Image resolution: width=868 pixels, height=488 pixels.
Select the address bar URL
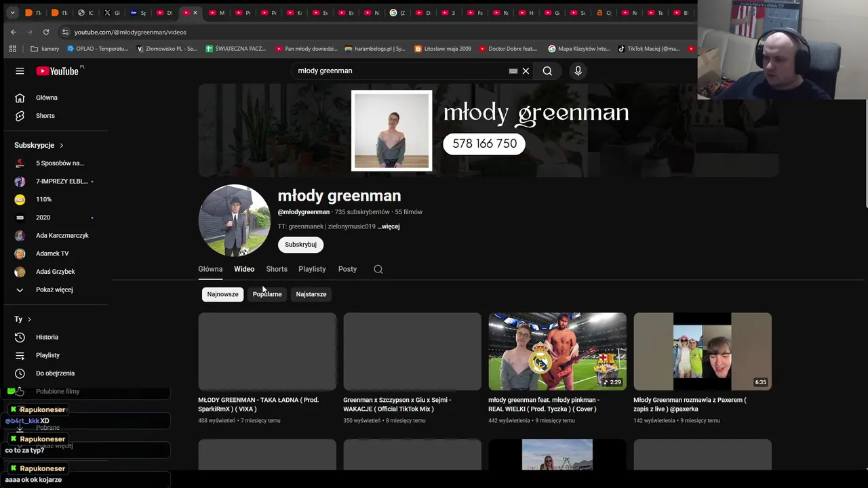130,32
